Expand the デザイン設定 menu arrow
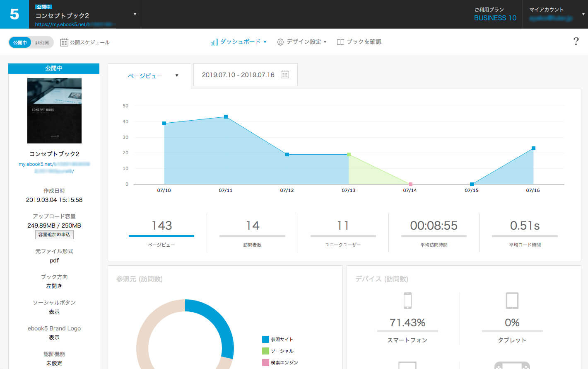Image resolution: width=588 pixels, height=369 pixels. click(x=325, y=42)
